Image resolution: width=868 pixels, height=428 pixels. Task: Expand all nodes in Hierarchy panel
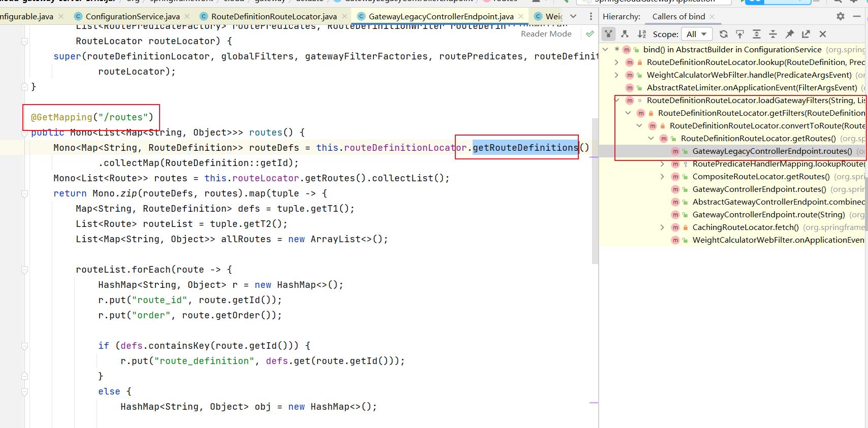click(757, 34)
